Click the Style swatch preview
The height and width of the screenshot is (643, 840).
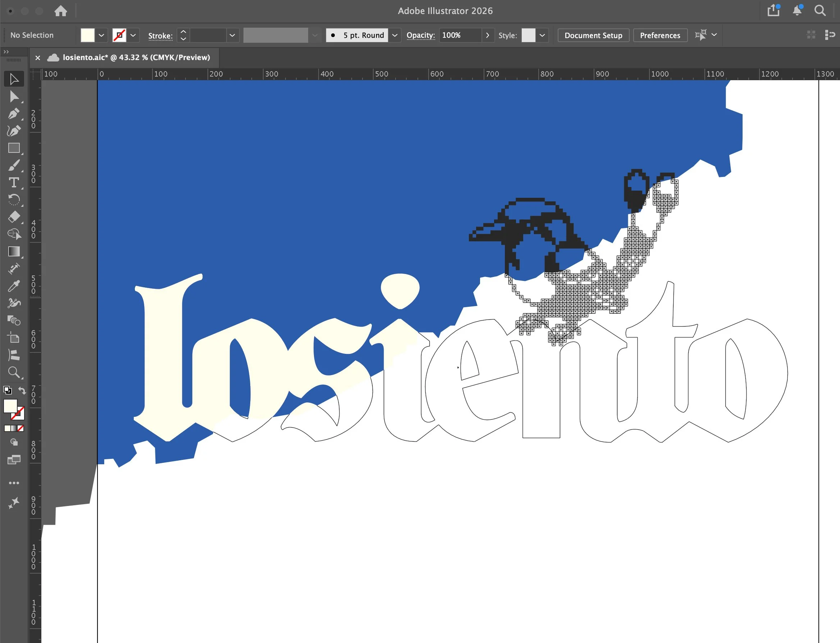pyautogui.click(x=529, y=35)
